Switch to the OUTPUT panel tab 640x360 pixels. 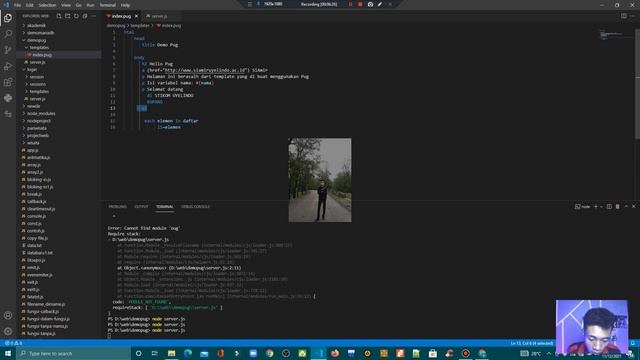pos(141,207)
